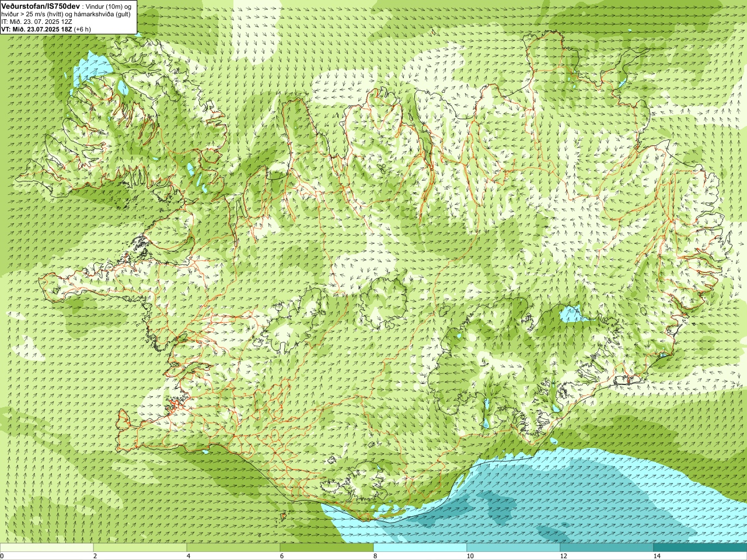747x560 pixels.
Task: Click the legend label "2"
Action: point(95,556)
